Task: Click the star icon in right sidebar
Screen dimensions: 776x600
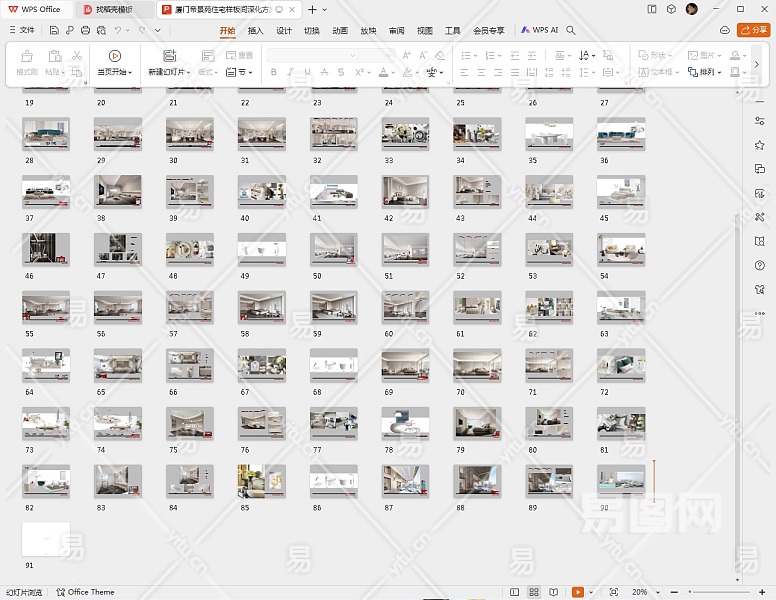Action: pyautogui.click(x=760, y=145)
